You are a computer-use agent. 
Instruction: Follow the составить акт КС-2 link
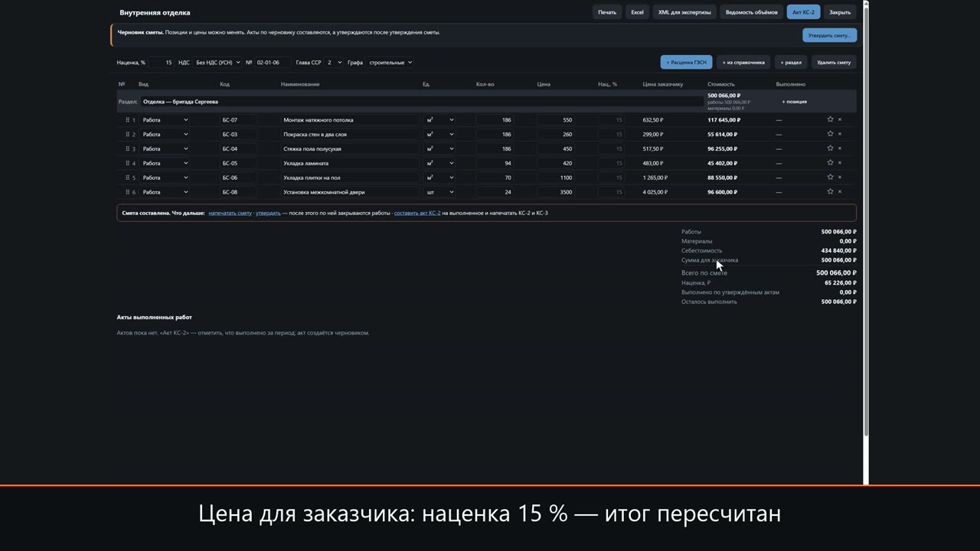417,213
